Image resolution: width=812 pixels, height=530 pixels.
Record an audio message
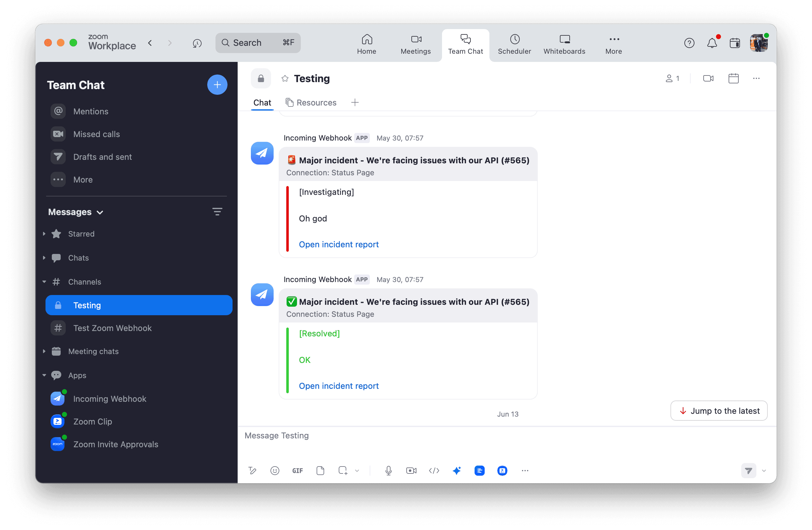click(388, 471)
